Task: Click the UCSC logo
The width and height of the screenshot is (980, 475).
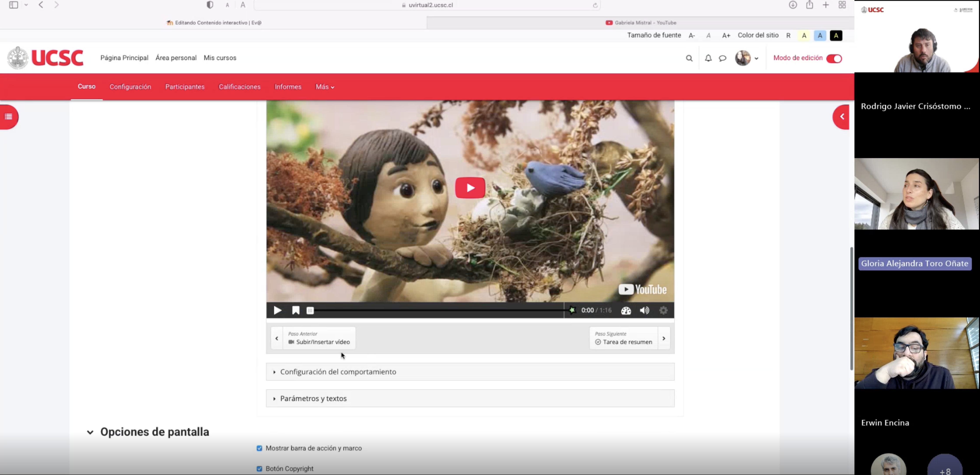Action: (x=45, y=58)
